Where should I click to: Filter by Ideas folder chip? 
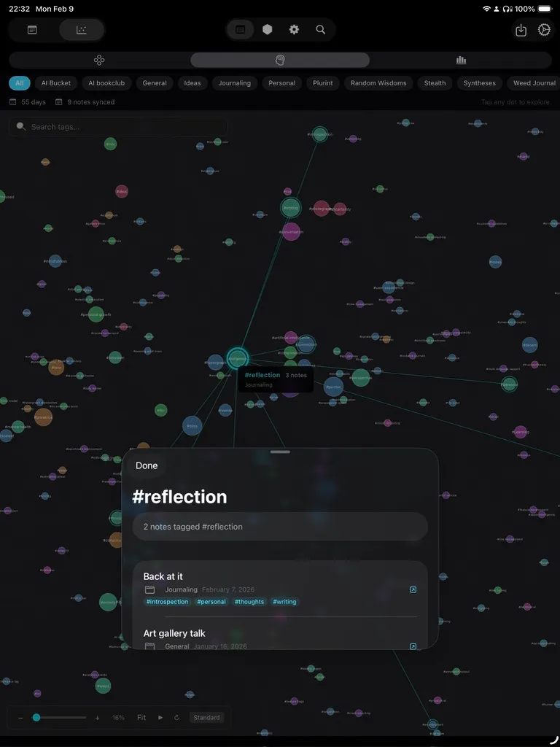(x=192, y=83)
